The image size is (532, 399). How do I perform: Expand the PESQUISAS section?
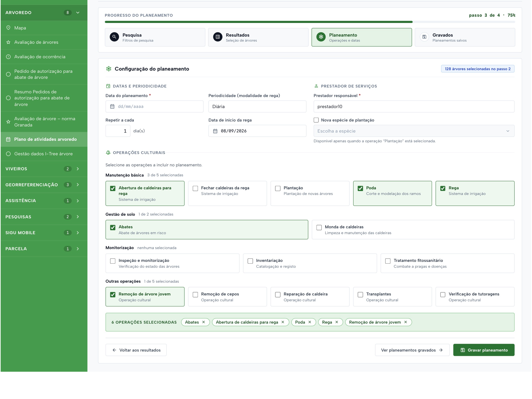44,217
